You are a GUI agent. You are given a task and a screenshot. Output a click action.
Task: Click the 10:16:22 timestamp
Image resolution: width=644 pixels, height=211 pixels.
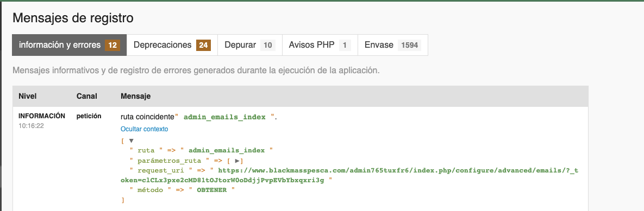(x=31, y=126)
